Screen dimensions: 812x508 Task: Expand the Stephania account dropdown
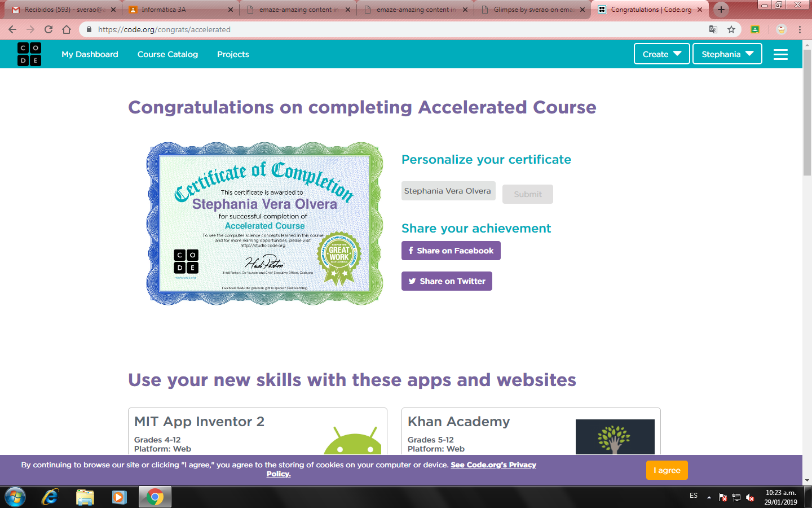point(727,54)
